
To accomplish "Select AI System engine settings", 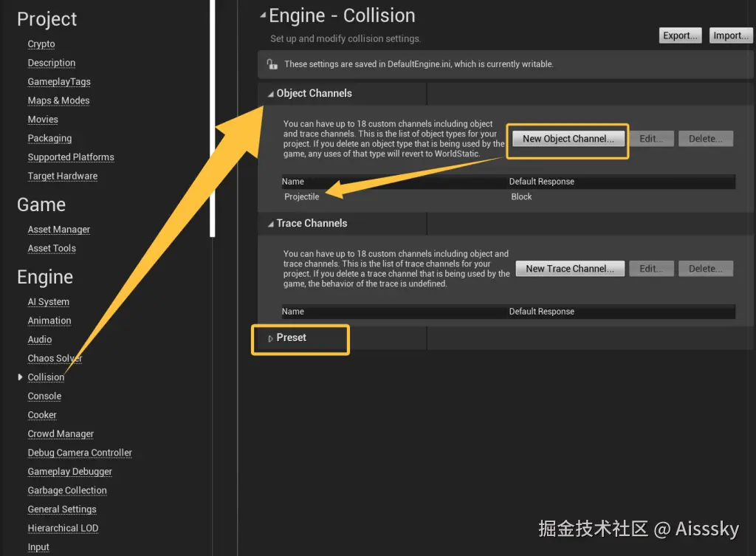I will click(x=49, y=302).
